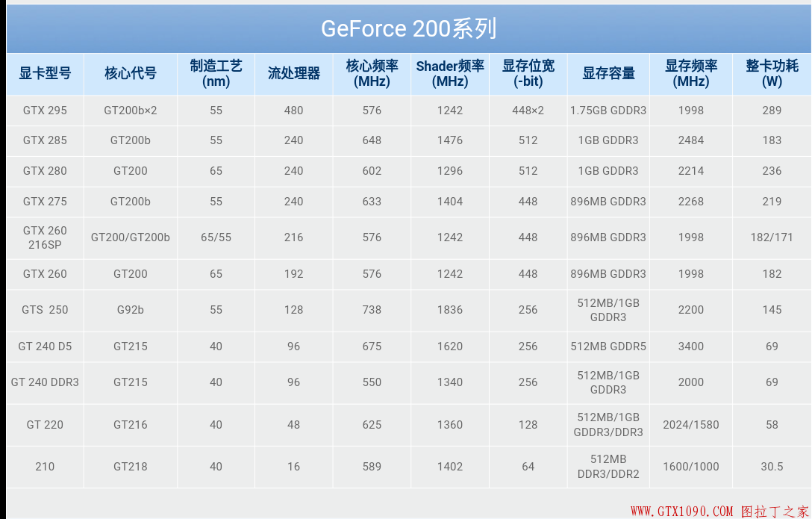The image size is (812, 519).
Task: Click the 1.75GB GDDR3 memory cell
Action: 608,111
